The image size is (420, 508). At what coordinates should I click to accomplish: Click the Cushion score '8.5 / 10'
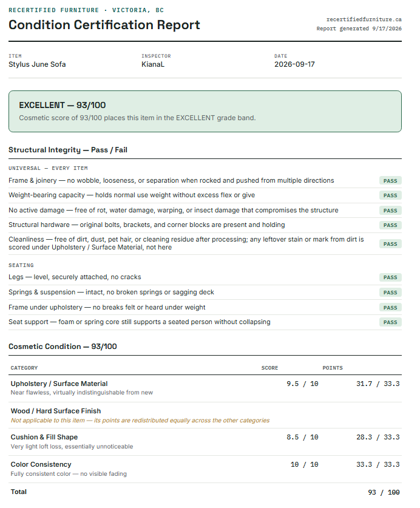tap(302, 438)
